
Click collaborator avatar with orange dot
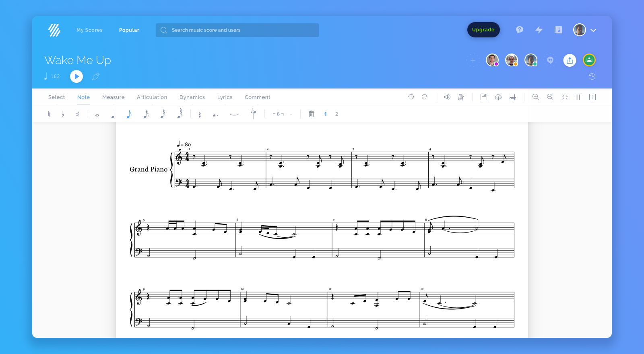(x=512, y=60)
